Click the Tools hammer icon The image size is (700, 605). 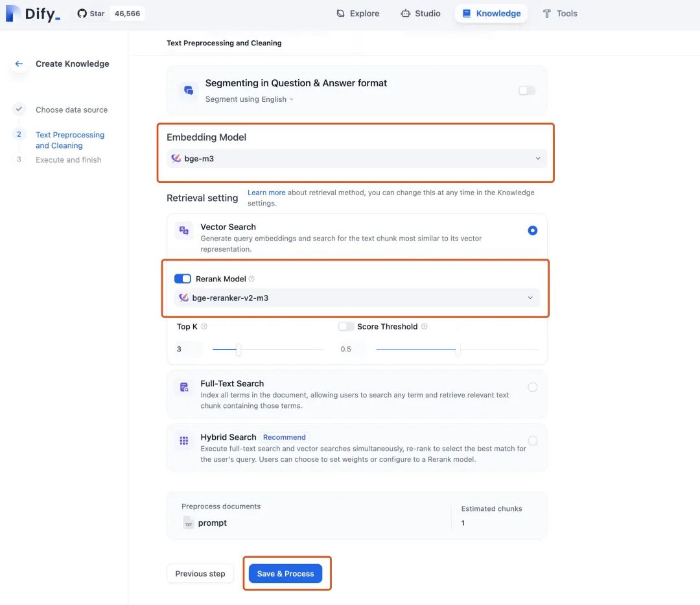coord(547,14)
